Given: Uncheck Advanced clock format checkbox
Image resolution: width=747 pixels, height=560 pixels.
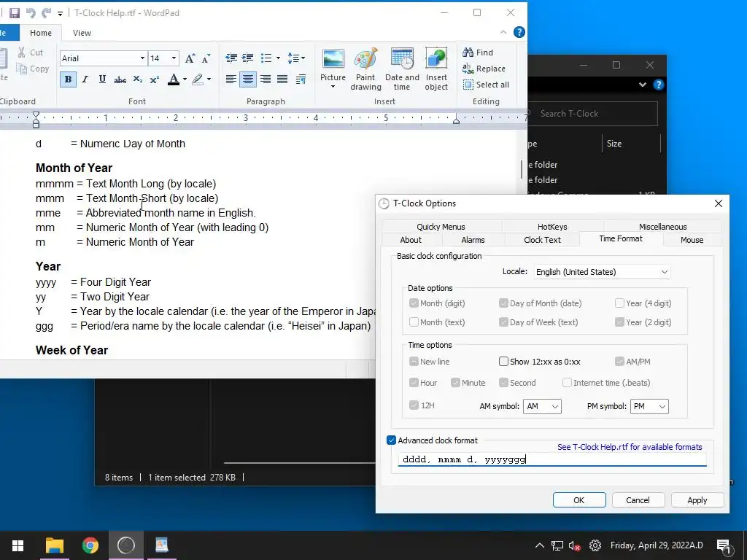Looking at the screenshot, I should coord(391,440).
